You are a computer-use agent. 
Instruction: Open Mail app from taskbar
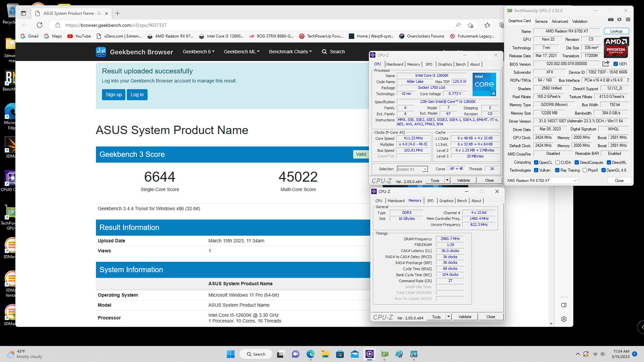(355, 354)
